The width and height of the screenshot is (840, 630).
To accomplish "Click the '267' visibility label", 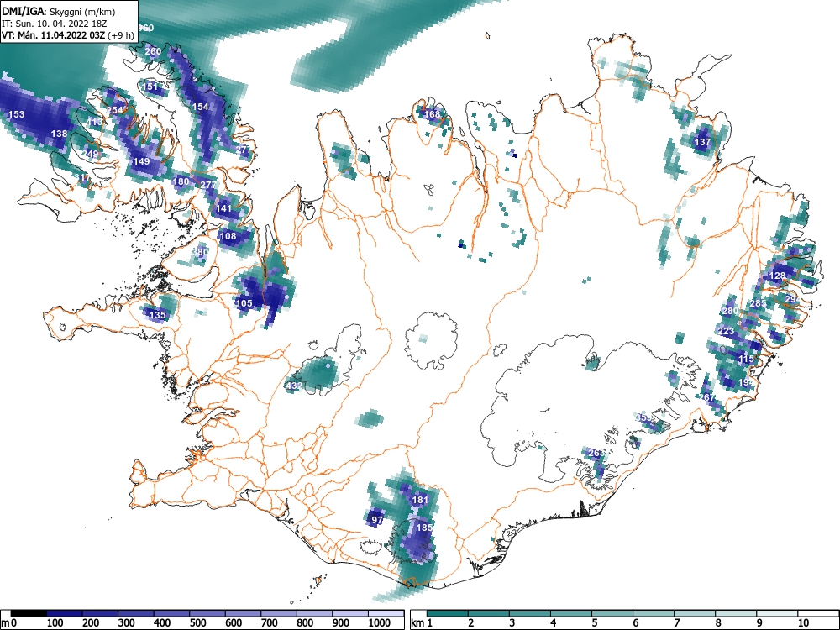I will point(708,397).
